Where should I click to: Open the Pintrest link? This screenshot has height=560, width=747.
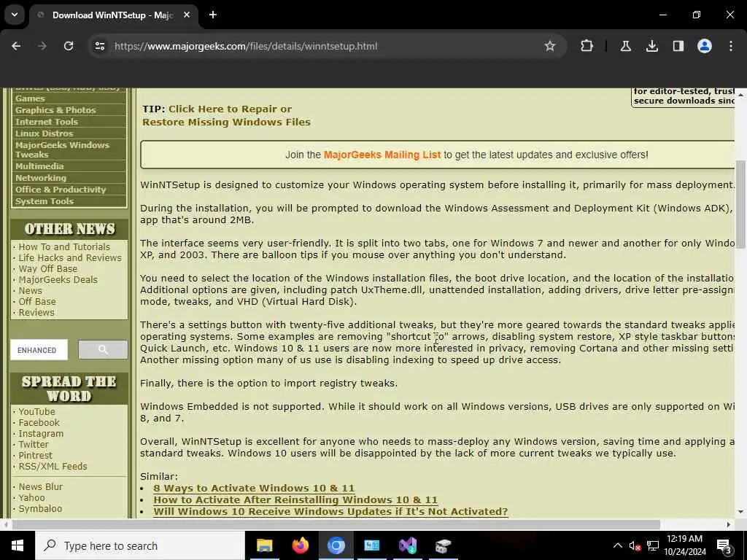35,455
